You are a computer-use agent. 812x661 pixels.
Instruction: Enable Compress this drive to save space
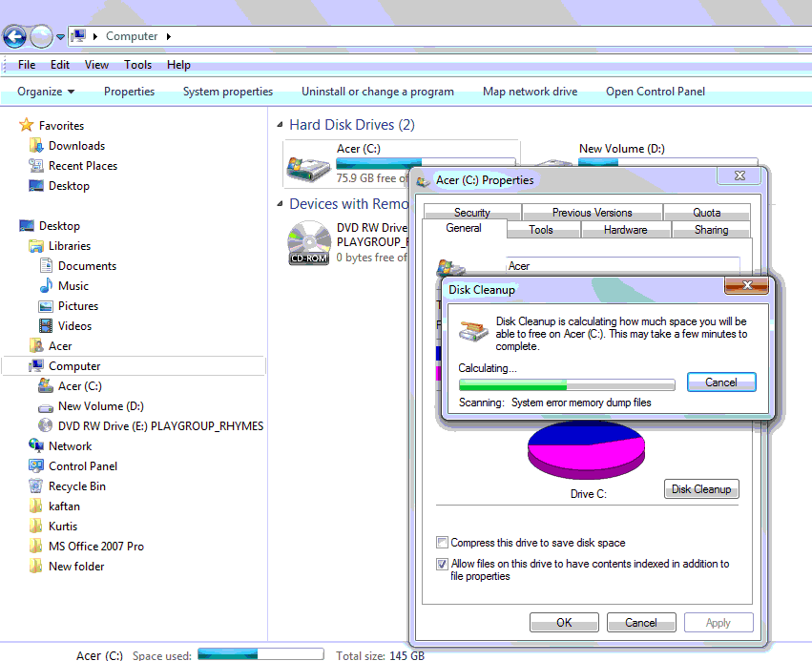[442, 543]
